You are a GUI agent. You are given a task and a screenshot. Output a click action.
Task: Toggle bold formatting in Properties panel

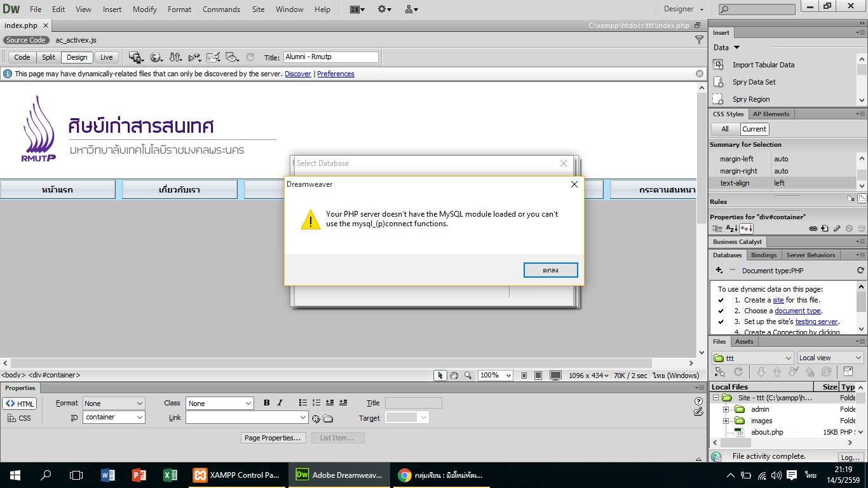pos(266,402)
